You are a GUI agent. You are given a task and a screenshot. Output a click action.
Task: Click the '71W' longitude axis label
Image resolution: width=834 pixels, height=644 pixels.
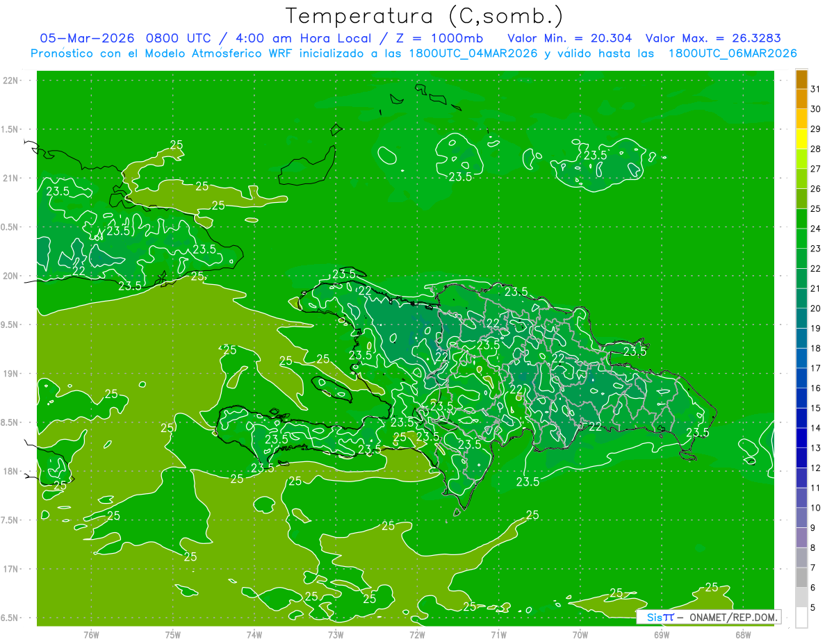[x=498, y=634]
